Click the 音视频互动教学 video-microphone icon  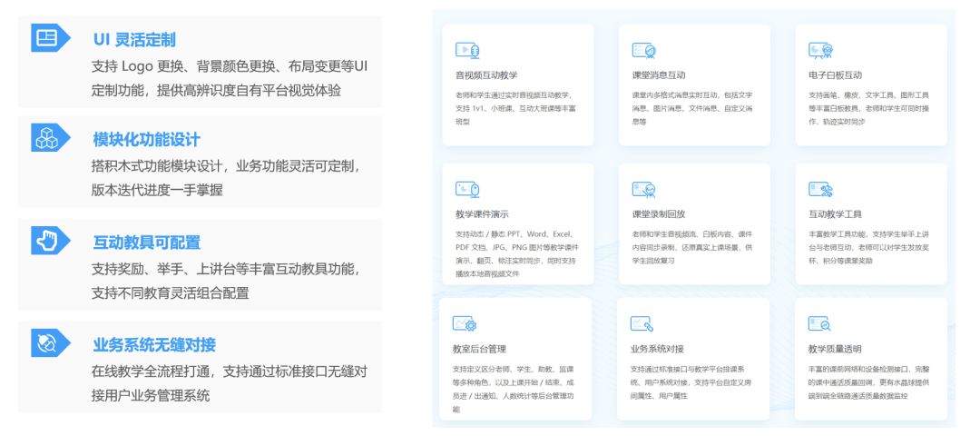click(467, 50)
